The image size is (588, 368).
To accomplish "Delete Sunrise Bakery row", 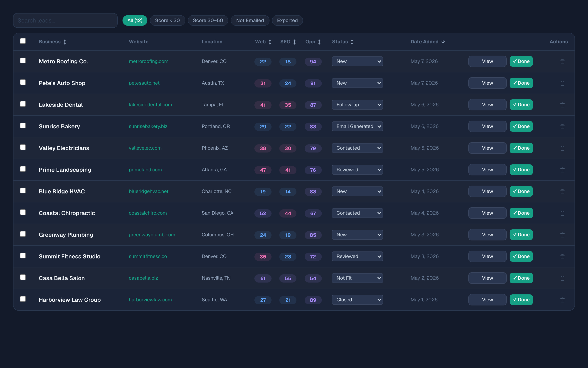I will [562, 127].
